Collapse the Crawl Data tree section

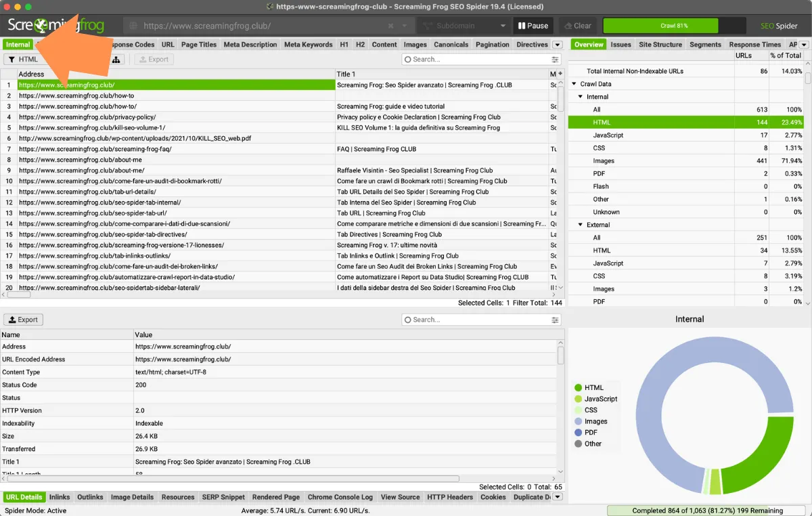pyautogui.click(x=574, y=84)
